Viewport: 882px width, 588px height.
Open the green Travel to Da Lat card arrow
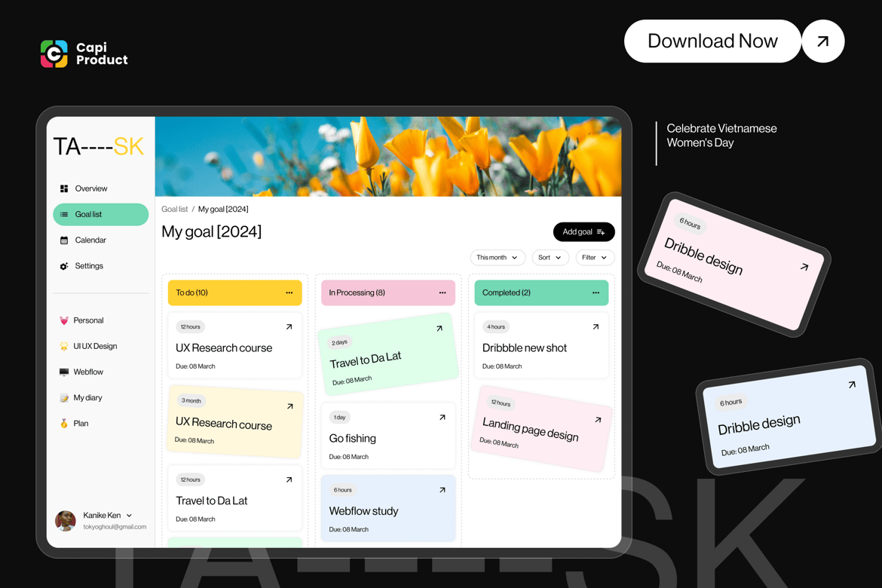[x=440, y=329]
